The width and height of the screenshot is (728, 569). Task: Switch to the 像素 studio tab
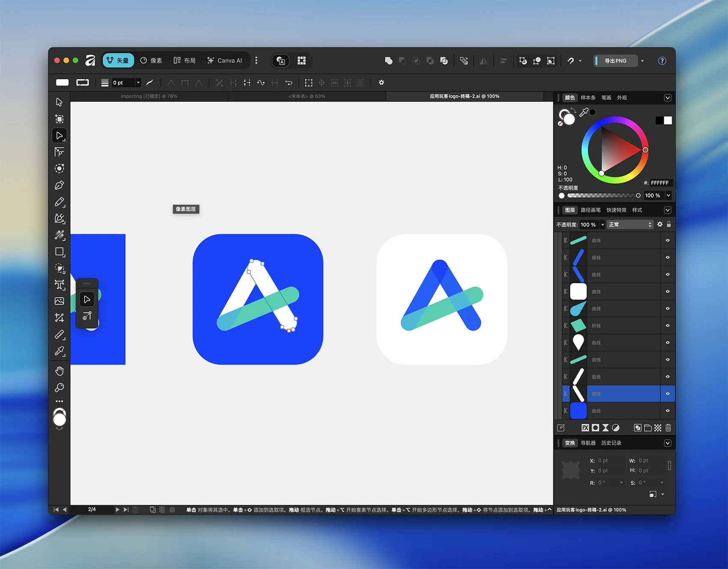[x=151, y=61]
